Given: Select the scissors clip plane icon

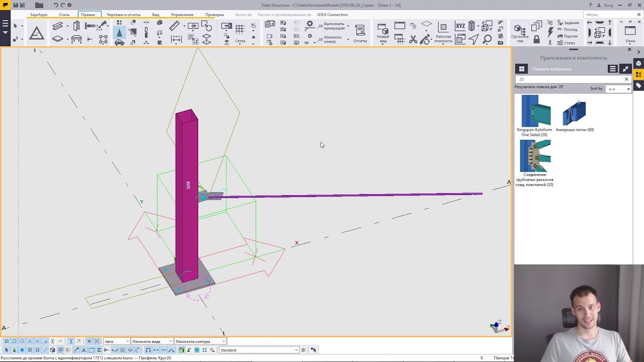Looking at the screenshot, I should 413,39.
